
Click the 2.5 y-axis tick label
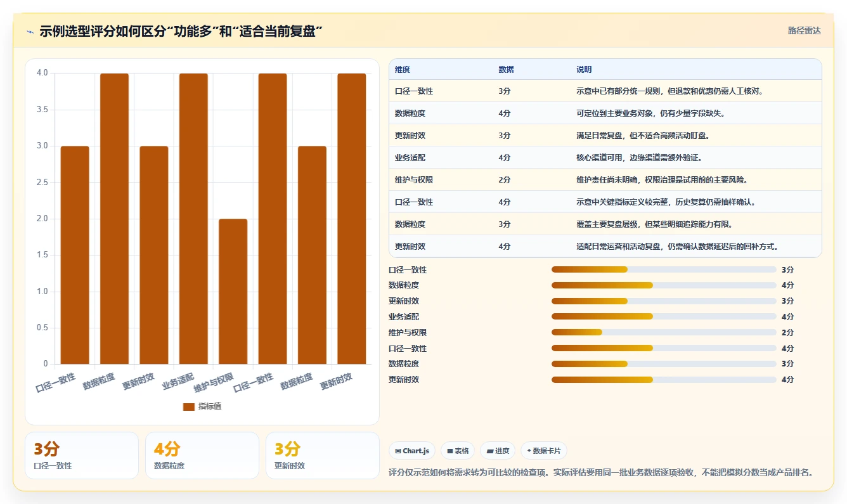pyautogui.click(x=42, y=183)
